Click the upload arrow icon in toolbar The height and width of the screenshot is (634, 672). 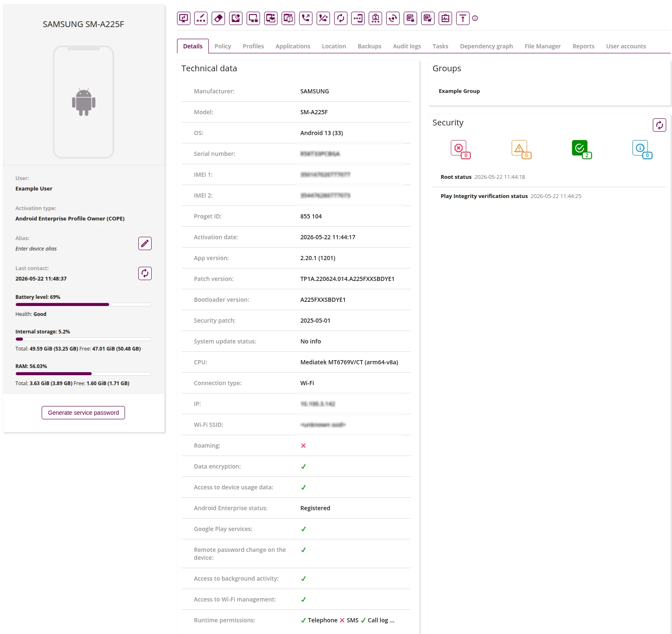[x=463, y=18]
